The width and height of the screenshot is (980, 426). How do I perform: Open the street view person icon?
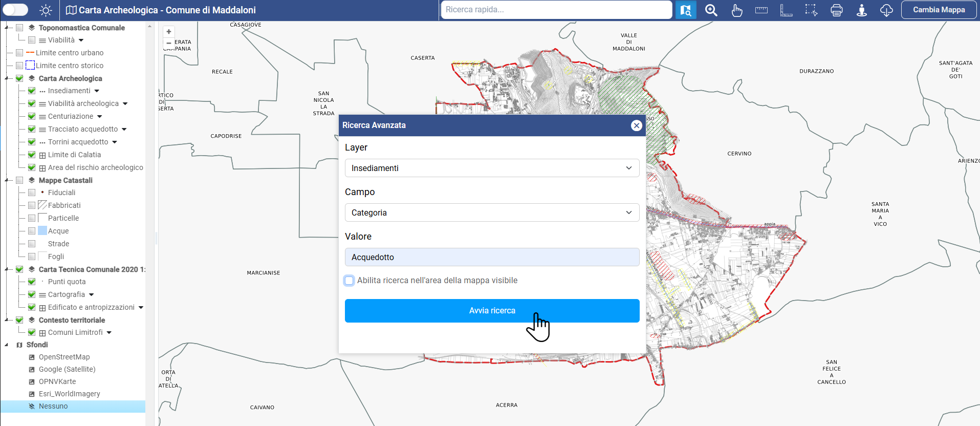862,10
